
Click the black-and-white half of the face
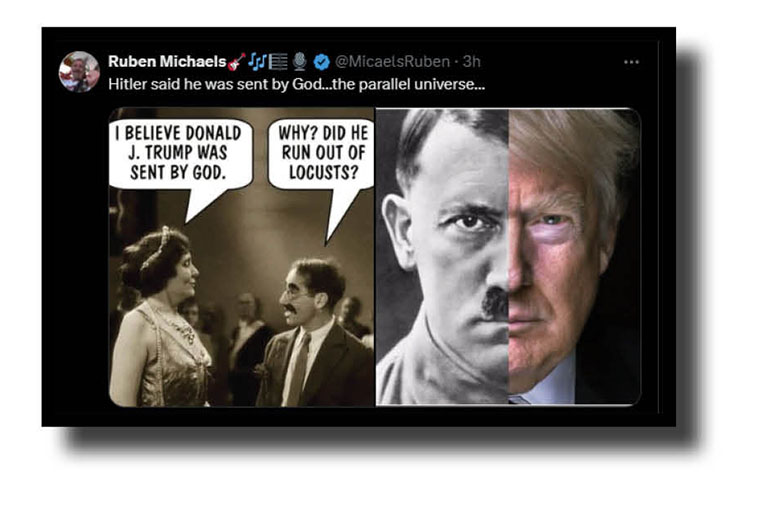pyautogui.click(x=442, y=256)
